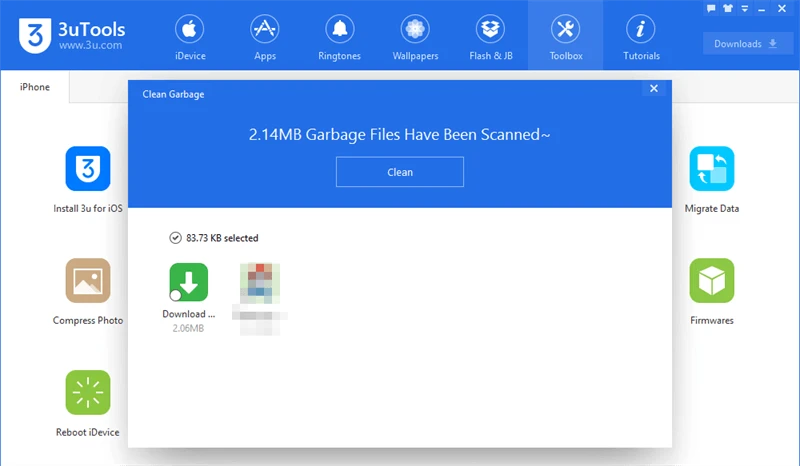Click the Compress Photo tool icon
Screen dimensions: 800x466
[x=88, y=281]
